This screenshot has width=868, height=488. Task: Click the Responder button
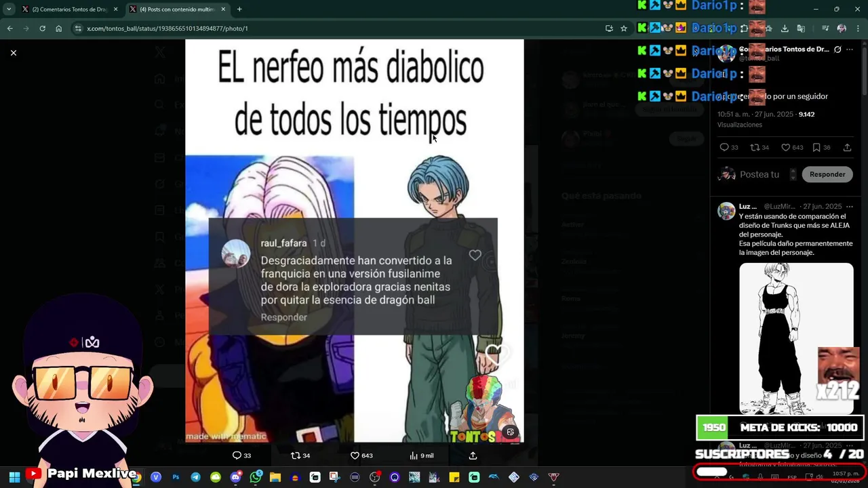coord(827,174)
